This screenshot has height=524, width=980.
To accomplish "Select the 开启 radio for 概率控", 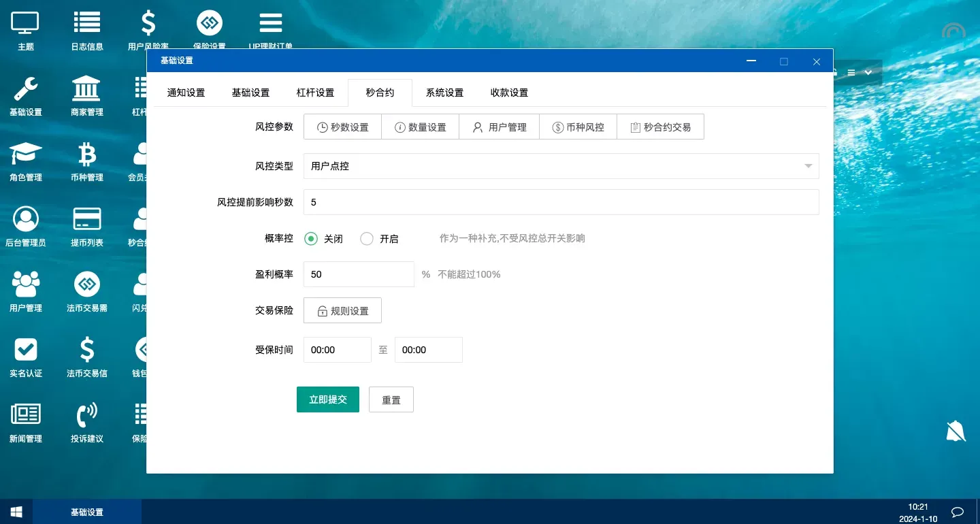I will pyautogui.click(x=367, y=239).
